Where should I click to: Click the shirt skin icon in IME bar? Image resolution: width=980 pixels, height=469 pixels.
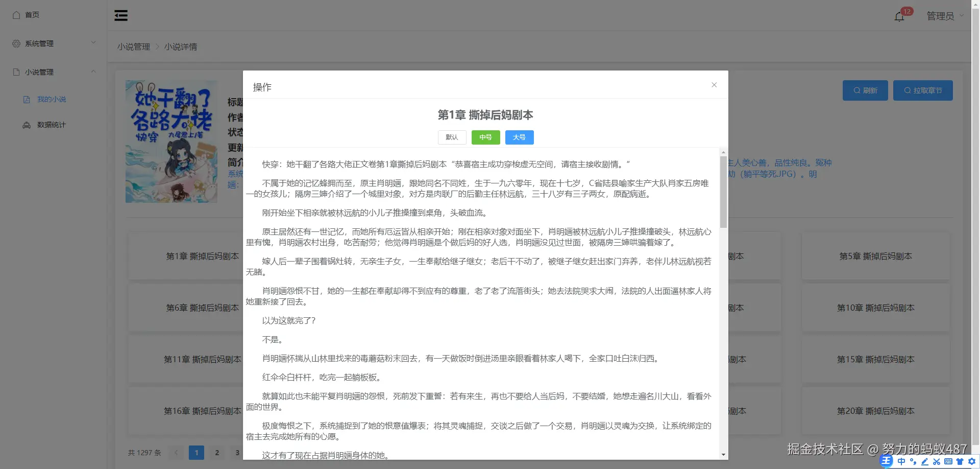point(960,461)
